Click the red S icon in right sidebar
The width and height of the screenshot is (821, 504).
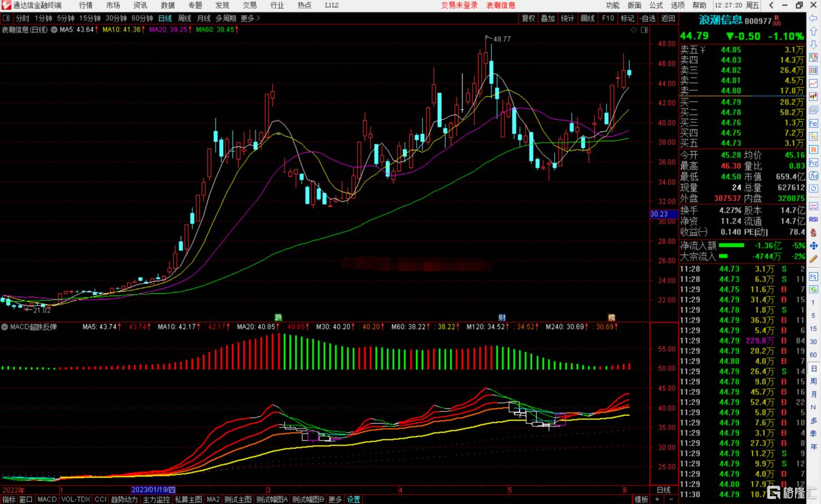point(814,233)
